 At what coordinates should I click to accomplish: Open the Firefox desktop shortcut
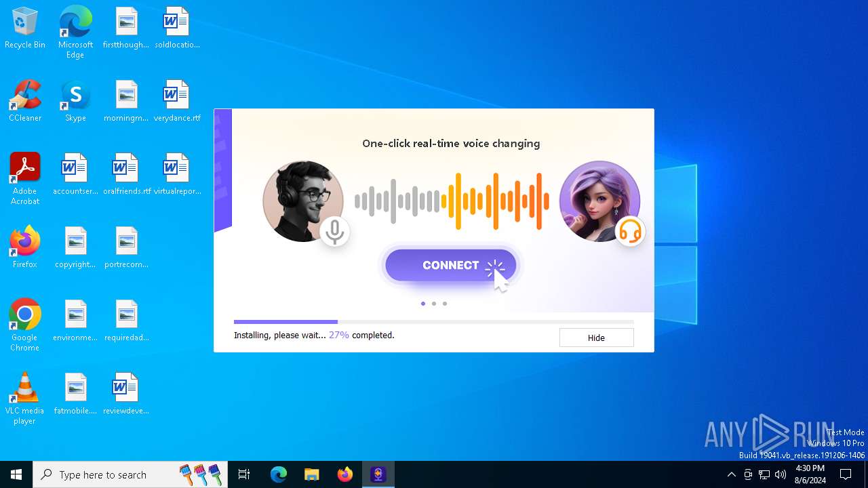pyautogui.click(x=25, y=247)
